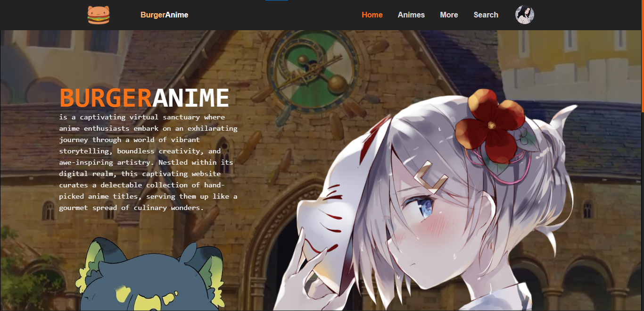Expand the More dropdown menu
This screenshot has height=311, width=644.
coord(448,15)
